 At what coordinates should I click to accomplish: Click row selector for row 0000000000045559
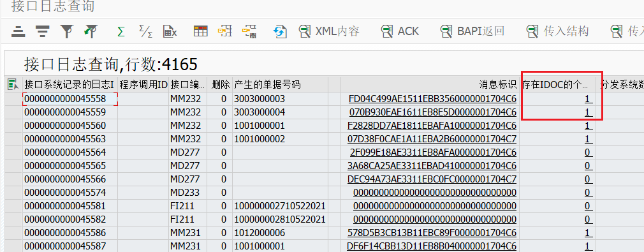pyautogui.click(x=13, y=112)
